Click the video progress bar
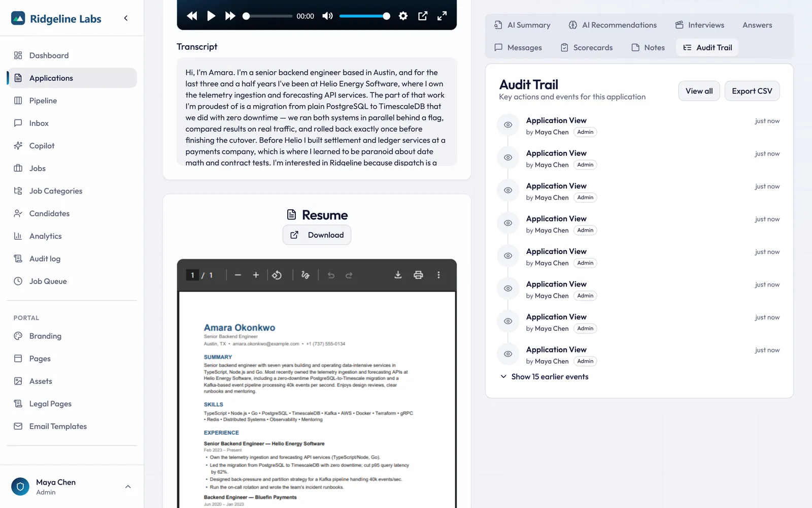 (x=268, y=16)
